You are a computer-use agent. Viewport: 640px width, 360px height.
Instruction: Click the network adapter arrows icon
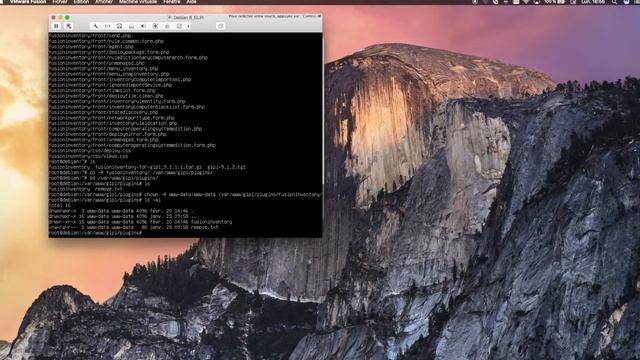point(107,26)
